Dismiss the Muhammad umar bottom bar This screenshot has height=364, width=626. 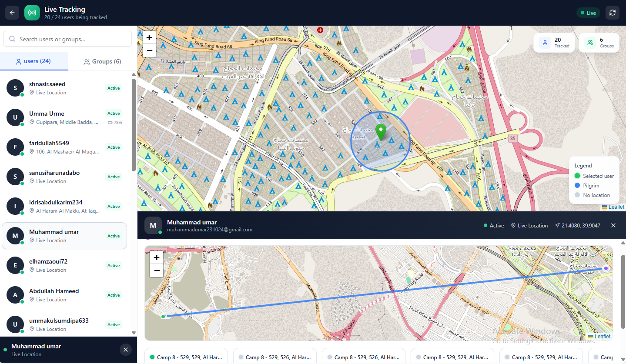click(125, 350)
